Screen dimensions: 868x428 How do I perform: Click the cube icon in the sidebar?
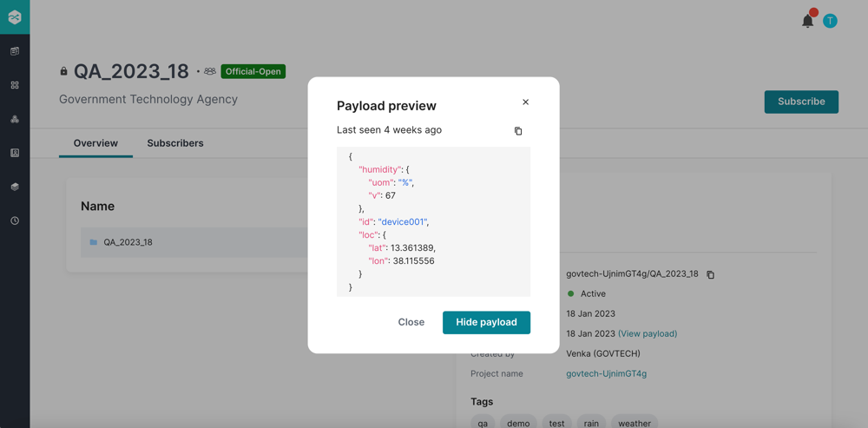(15, 187)
